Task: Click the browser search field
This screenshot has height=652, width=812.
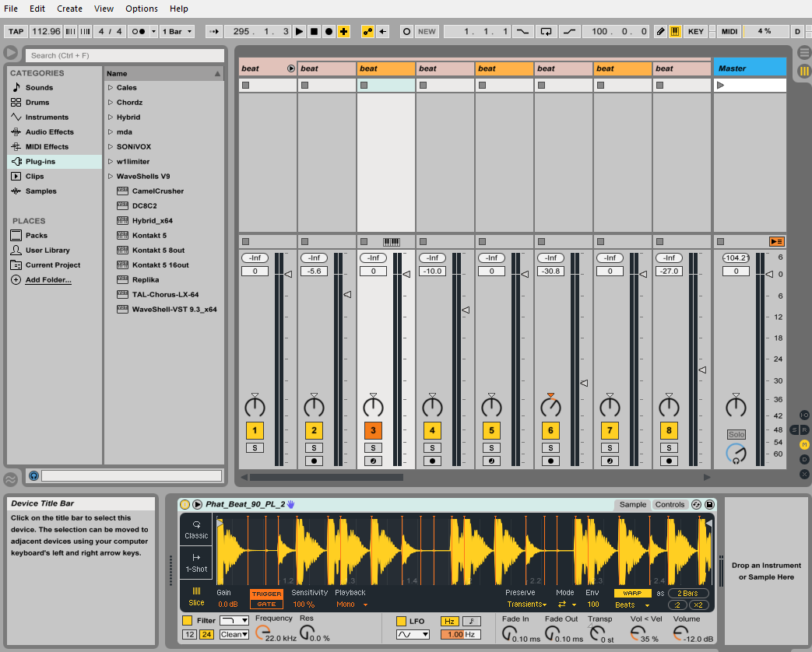Action: click(x=125, y=56)
